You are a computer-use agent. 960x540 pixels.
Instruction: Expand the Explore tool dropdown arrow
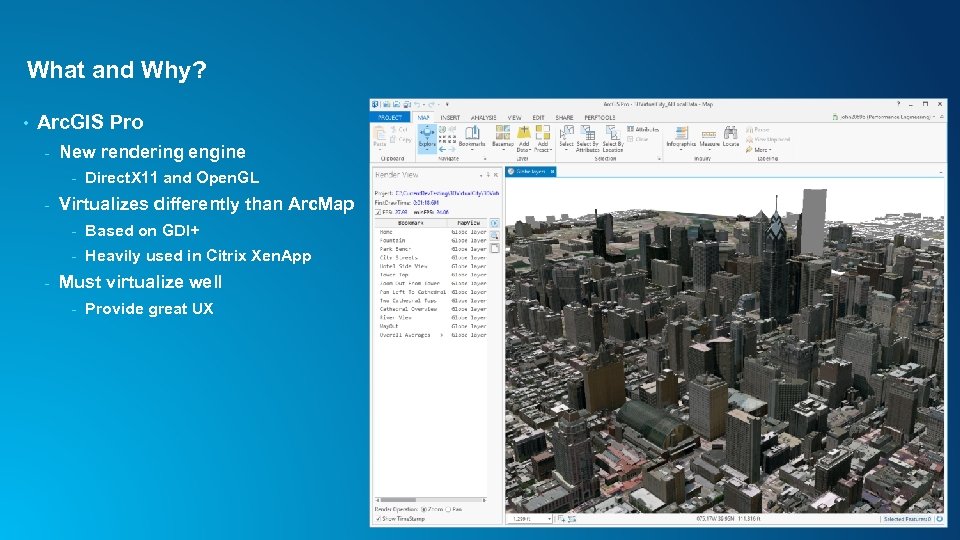pos(427,150)
